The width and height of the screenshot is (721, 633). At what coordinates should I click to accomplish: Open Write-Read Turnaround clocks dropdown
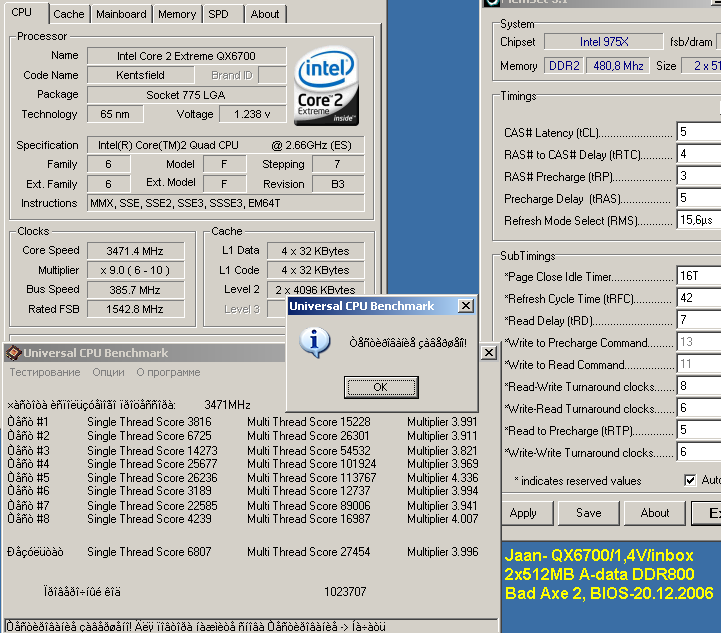[x=699, y=408]
